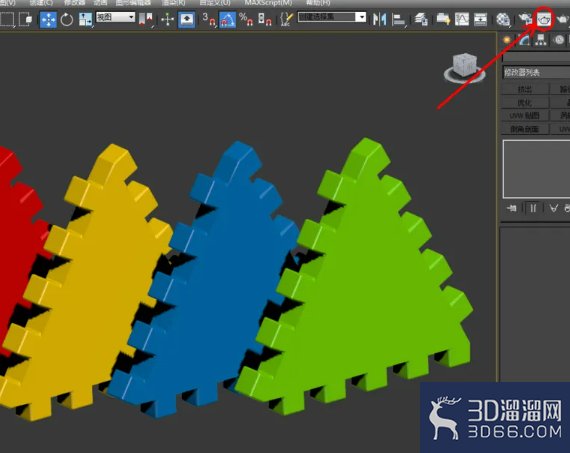Viewport: 570px width, 453px height.
Task: Toggle Show End Result button
Action: coord(533,208)
